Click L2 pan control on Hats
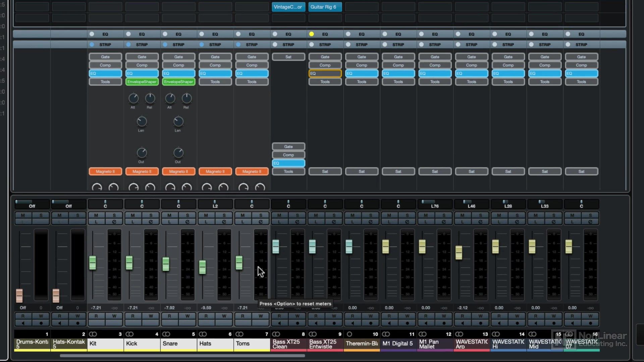The height and width of the screenshot is (362, 644). [215, 204]
